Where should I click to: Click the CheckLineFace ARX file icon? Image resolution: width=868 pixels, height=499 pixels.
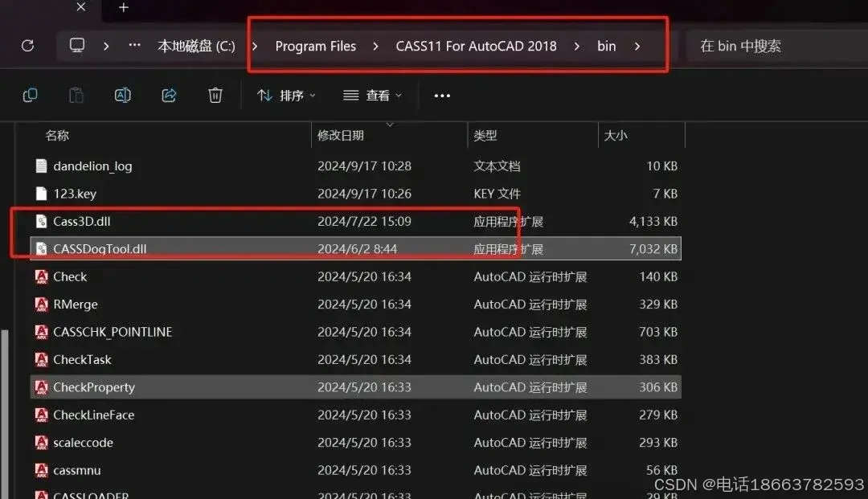(x=42, y=415)
